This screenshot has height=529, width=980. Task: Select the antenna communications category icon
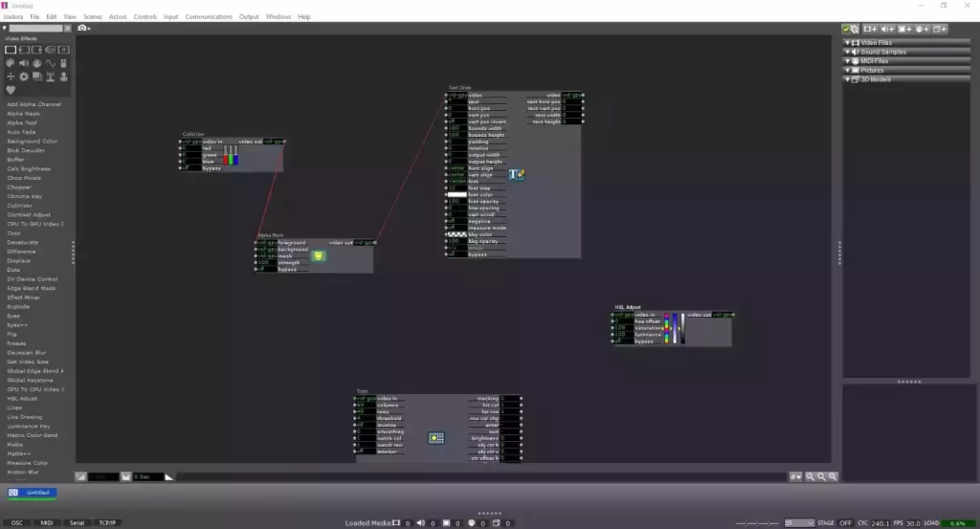[51, 77]
